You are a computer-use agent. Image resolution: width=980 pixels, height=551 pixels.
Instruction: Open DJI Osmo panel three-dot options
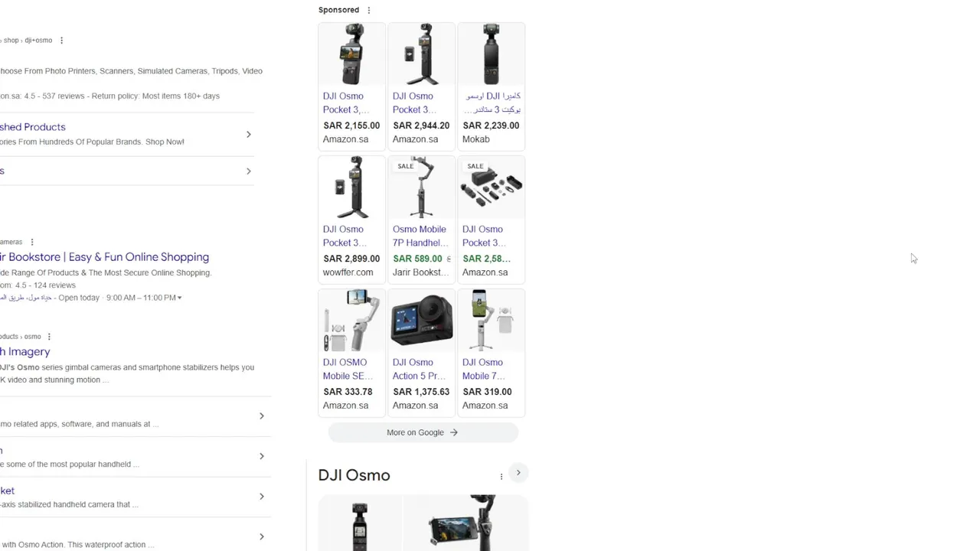(x=501, y=476)
